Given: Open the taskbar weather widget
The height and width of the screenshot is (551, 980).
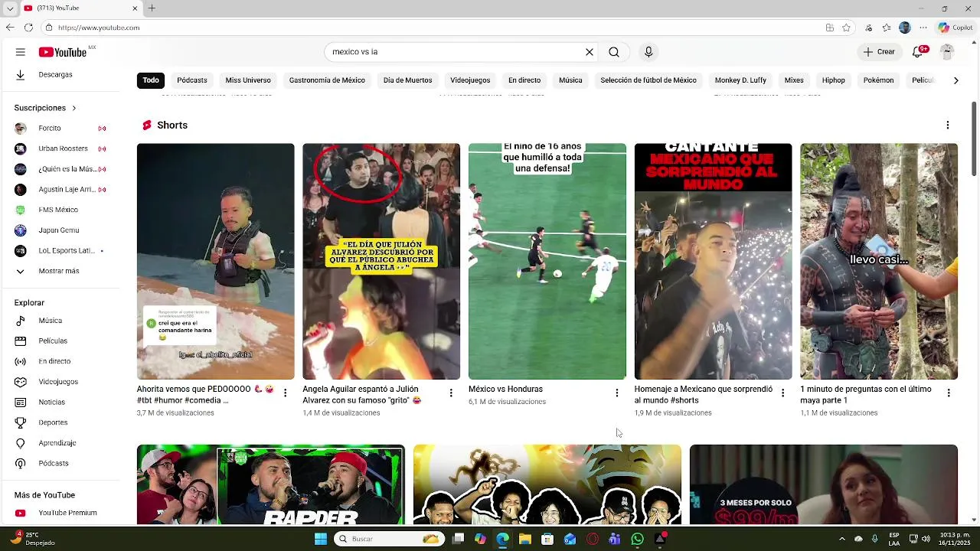Looking at the screenshot, I should click(x=34, y=540).
